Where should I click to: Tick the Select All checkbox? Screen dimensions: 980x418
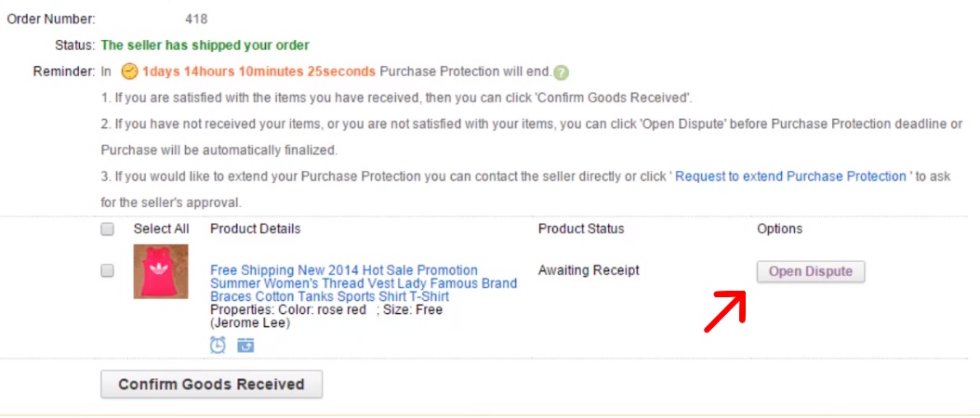pyautogui.click(x=108, y=229)
